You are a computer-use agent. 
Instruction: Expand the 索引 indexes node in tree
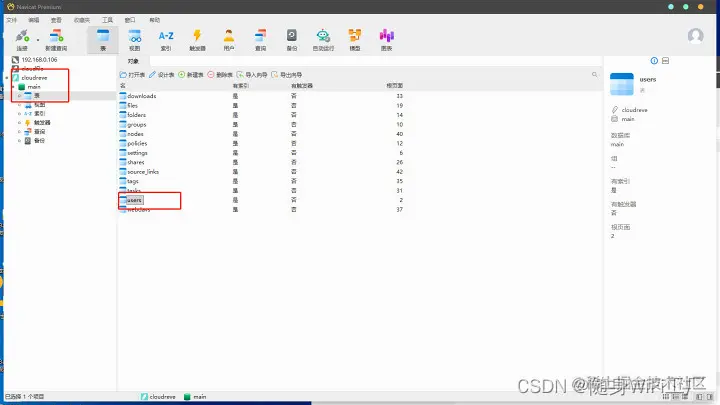19,113
